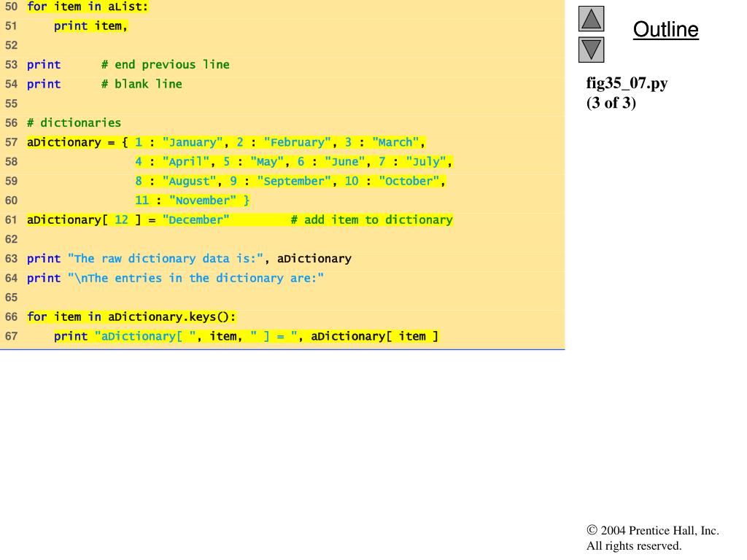
Task: Click the up arrow navigation icon
Action: click(x=591, y=18)
